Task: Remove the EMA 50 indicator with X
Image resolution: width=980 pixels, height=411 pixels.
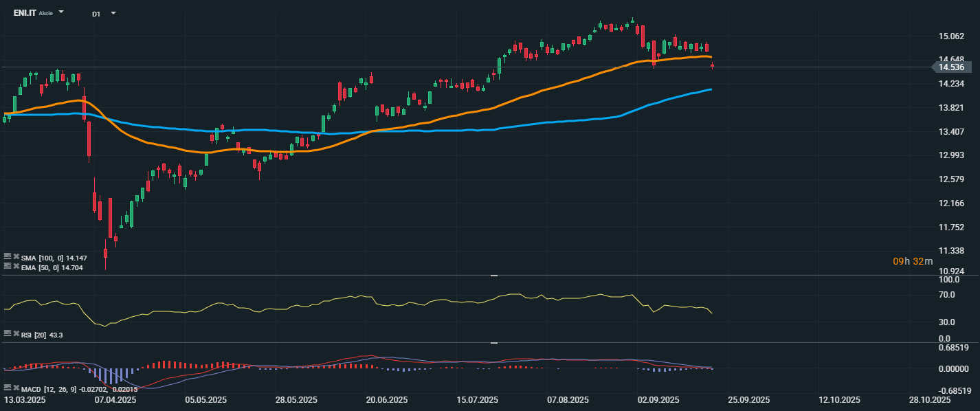Action: tap(16, 267)
